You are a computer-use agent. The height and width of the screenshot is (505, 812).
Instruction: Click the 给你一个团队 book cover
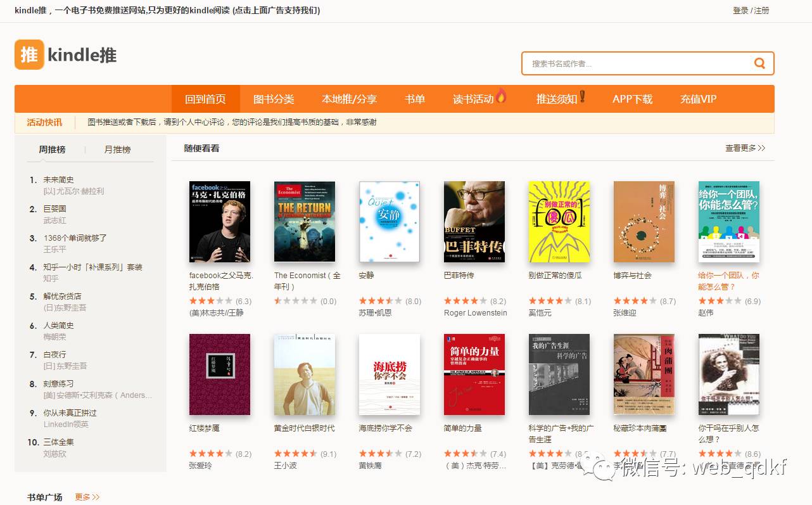pyautogui.click(x=729, y=222)
